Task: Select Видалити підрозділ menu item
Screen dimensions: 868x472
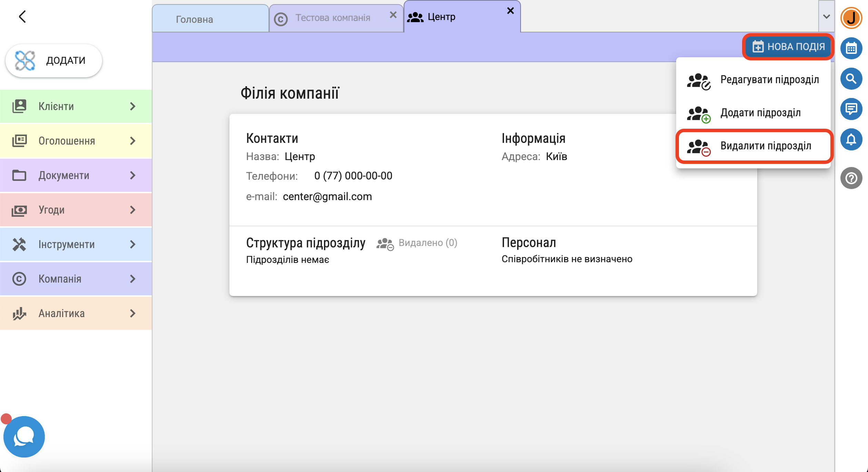Action: (x=754, y=146)
